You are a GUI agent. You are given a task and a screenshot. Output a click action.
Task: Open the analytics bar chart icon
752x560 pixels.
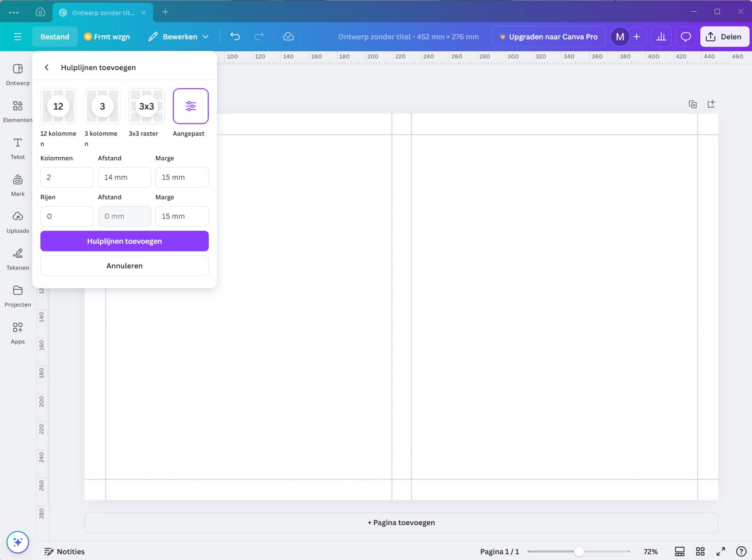pyautogui.click(x=661, y=36)
